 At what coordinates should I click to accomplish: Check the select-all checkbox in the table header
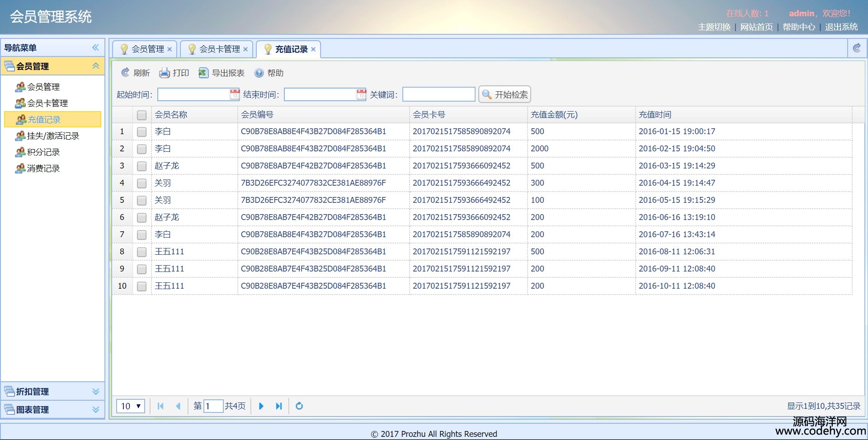click(142, 115)
